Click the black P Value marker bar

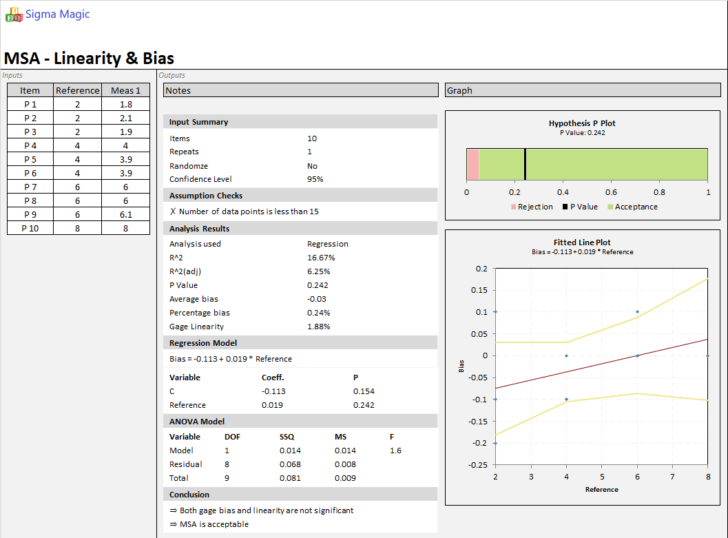click(525, 164)
